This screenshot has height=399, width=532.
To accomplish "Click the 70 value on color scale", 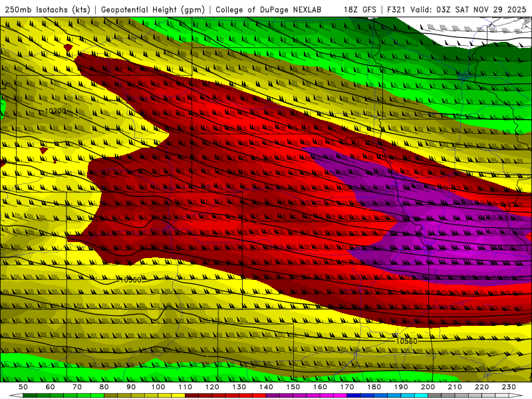I will [77, 387].
